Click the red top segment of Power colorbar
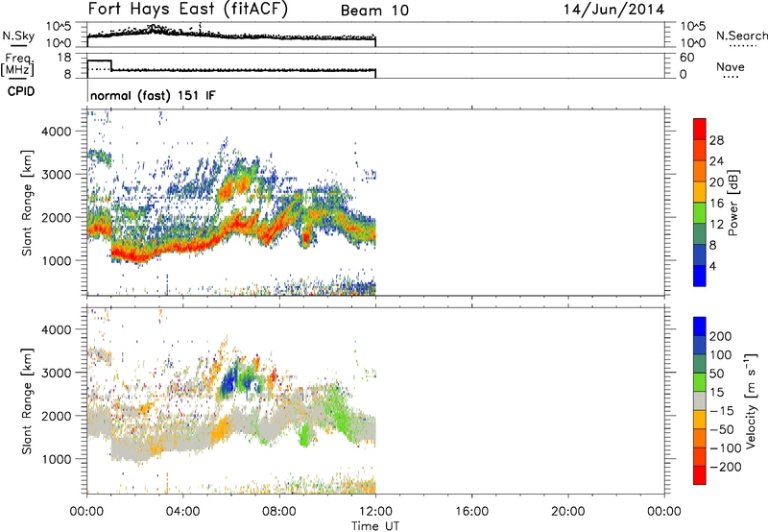Viewport: 768px width, 532px height. [700, 129]
